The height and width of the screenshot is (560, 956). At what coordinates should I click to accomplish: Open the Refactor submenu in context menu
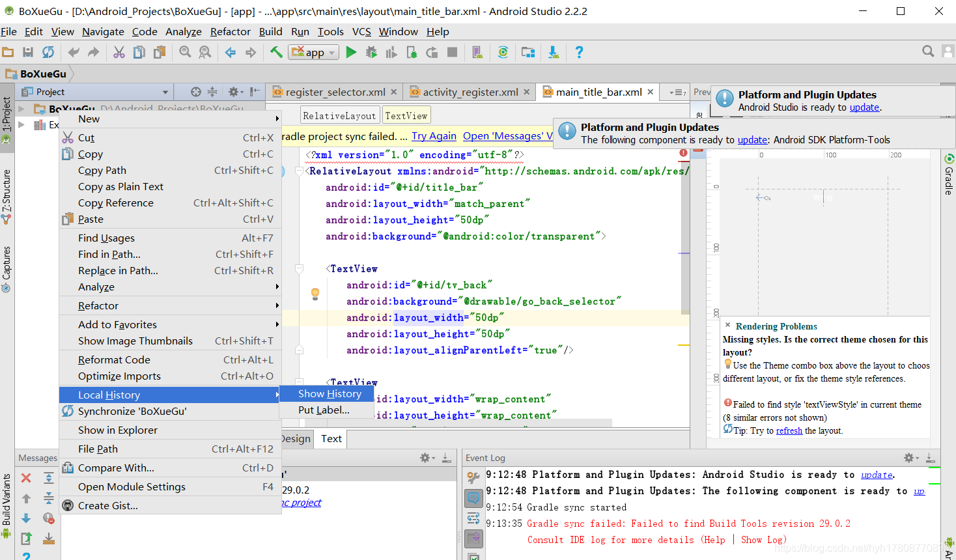pos(170,305)
